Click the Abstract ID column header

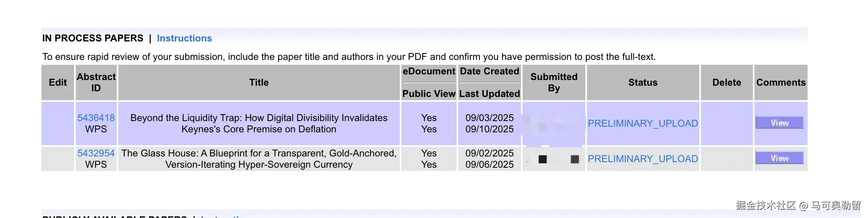tap(96, 82)
